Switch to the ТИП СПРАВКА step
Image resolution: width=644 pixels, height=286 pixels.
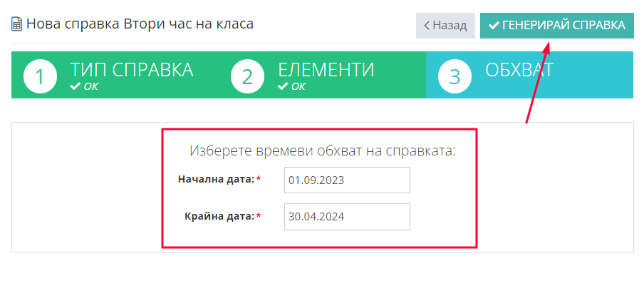pyautogui.click(x=115, y=75)
